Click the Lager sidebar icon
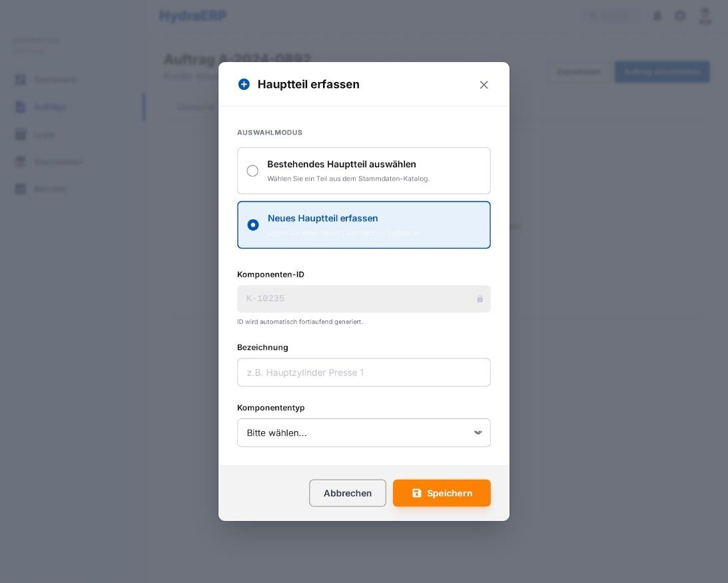 tap(21, 135)
